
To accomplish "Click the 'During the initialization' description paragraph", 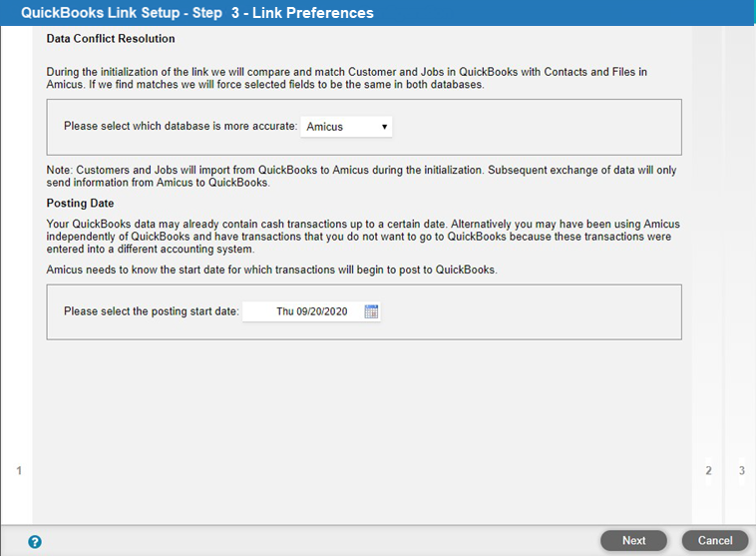I will click(x=346, y=78).
